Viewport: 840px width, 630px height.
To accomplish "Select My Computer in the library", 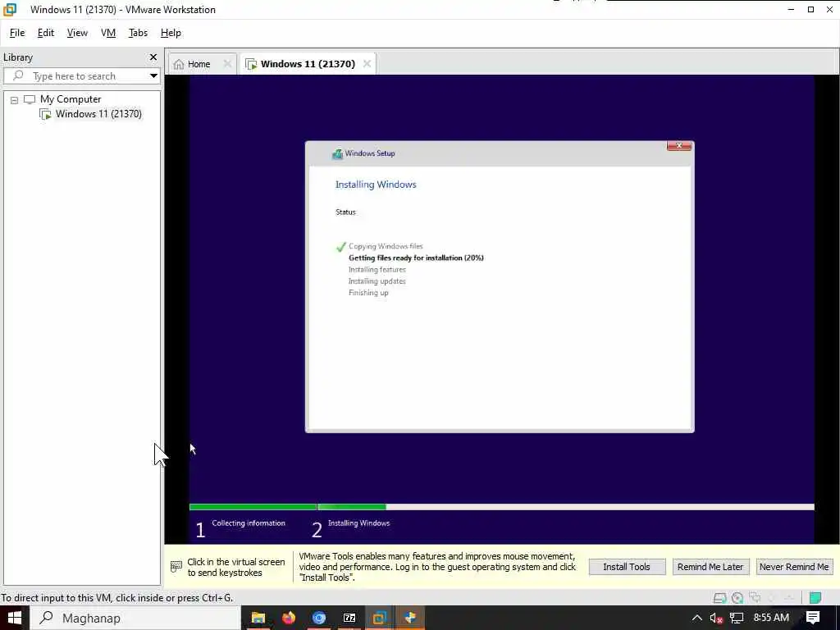I will click(71, 99).
